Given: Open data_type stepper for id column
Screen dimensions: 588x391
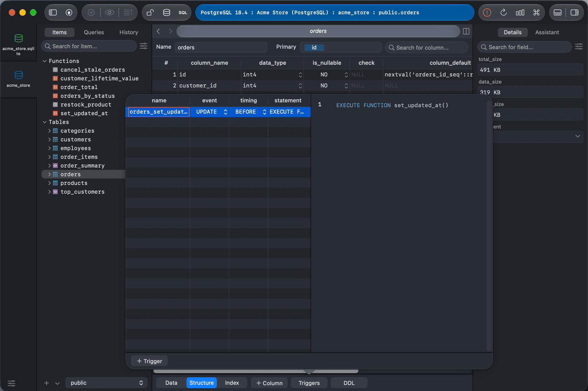Looking at the screenshot, I should pyautogui.click(x=300, y=75).
